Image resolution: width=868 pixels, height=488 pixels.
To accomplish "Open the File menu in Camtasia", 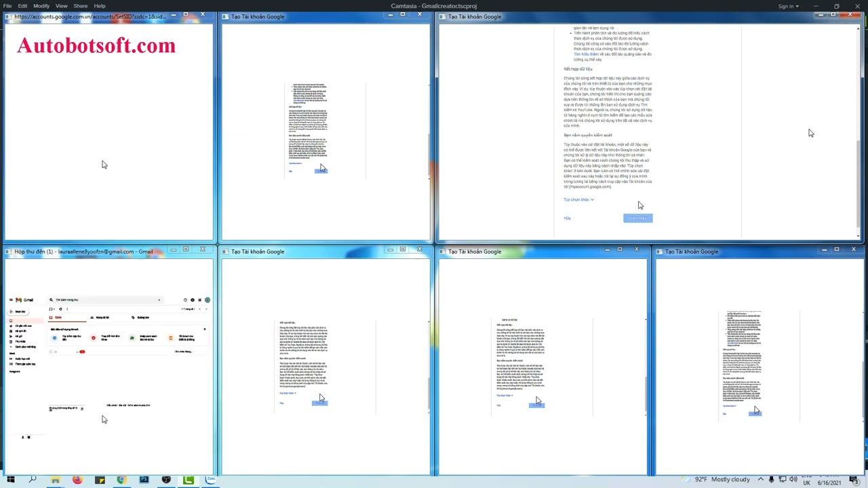I will (7, 5).
